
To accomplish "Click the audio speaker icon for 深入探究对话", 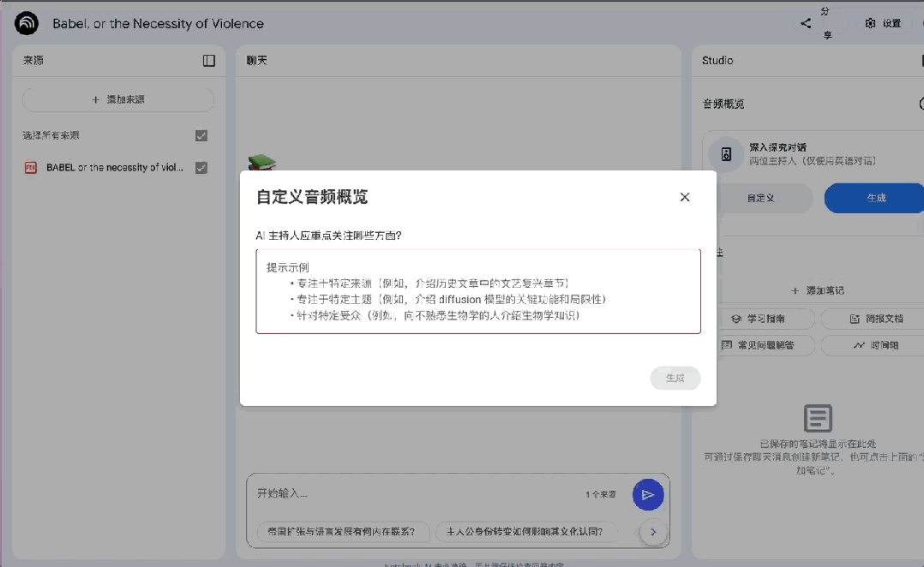I will [x=726, y=154].
